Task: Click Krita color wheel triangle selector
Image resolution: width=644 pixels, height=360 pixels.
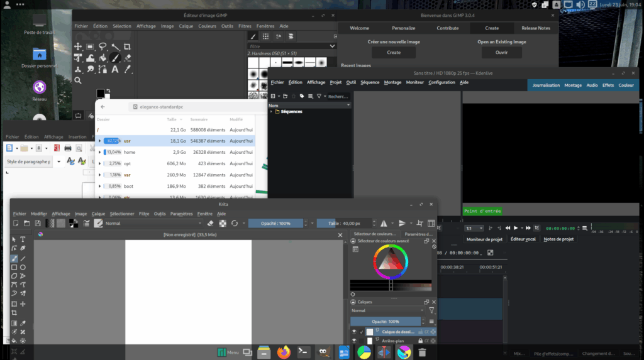Action: tap(390, 261)
